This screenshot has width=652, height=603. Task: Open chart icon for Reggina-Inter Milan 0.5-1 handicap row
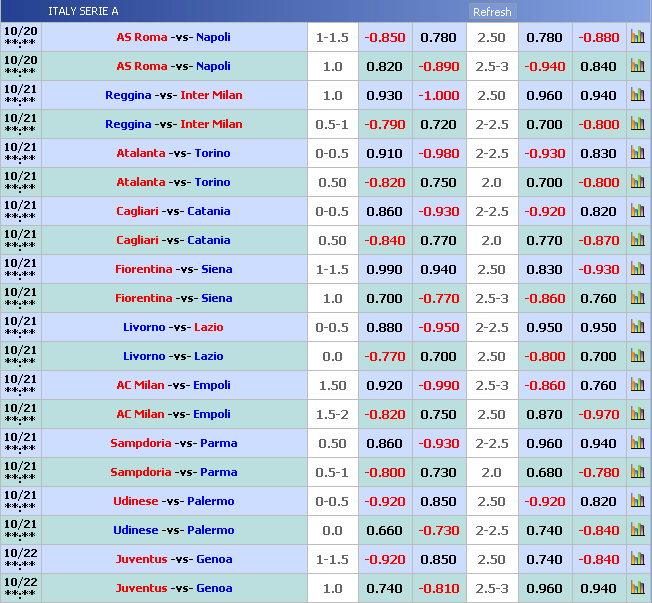637,125
